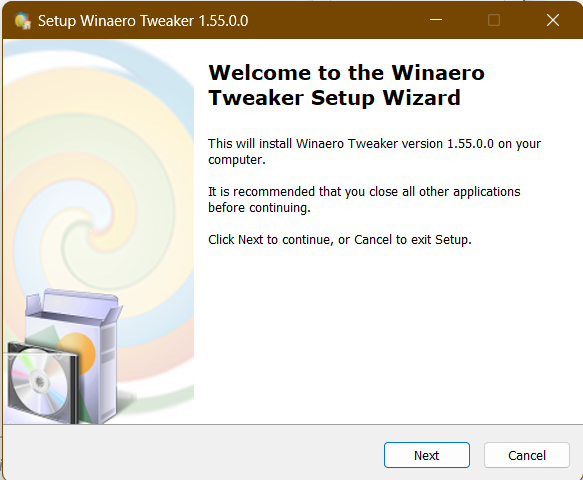Viewport: 583px width, 480px height.
Task: Click the orange circle on the software box
Action: [77, 353]
